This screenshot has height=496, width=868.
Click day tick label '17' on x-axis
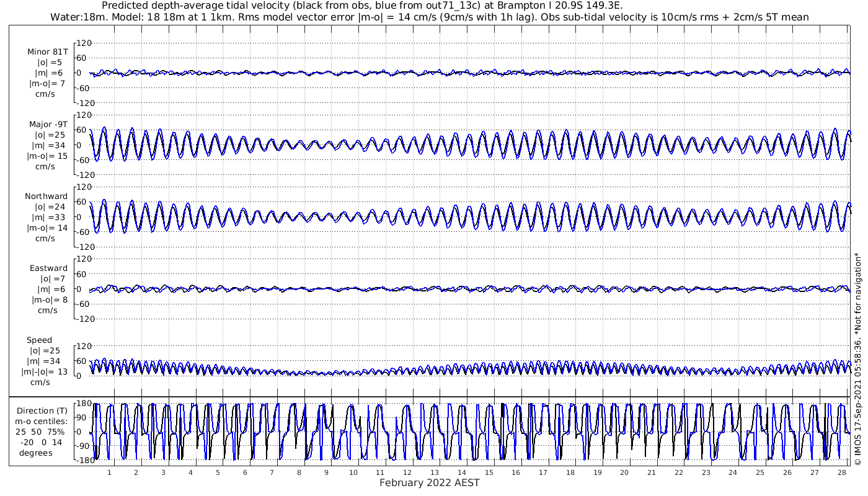[543, 472]
